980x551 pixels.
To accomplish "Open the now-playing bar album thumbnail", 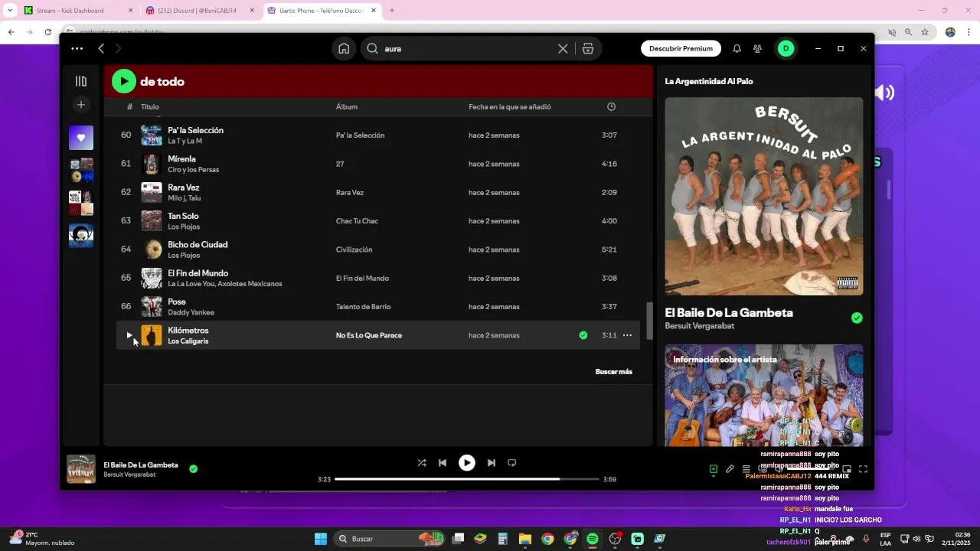I will click(x=81, y=469).
